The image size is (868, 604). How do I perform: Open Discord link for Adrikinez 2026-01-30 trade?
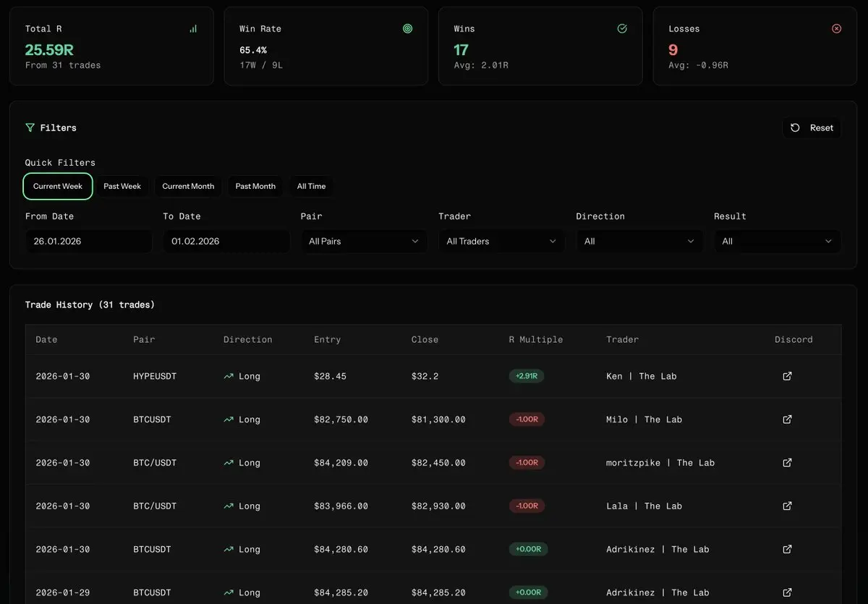[788, 550]
